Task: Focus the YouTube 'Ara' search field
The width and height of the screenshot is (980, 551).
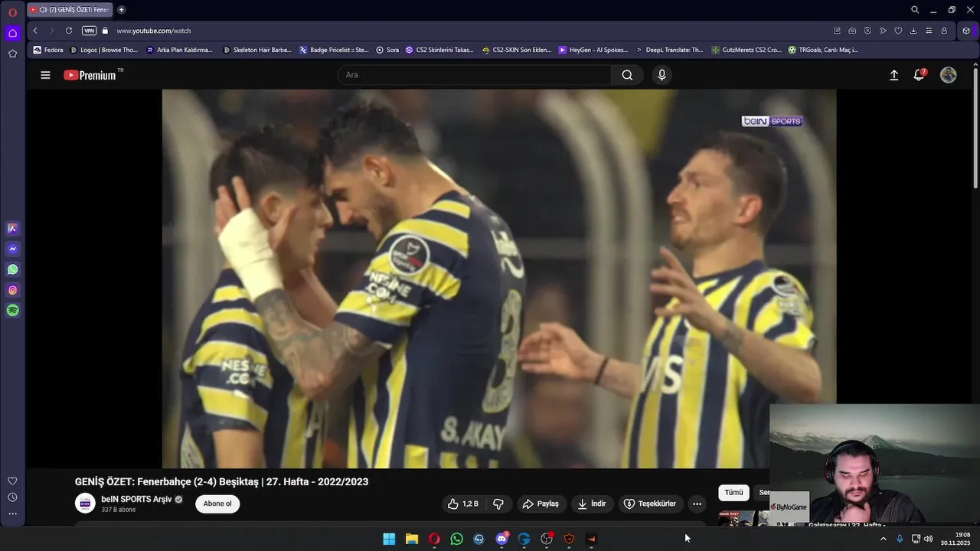Action: tap(475, 75)
